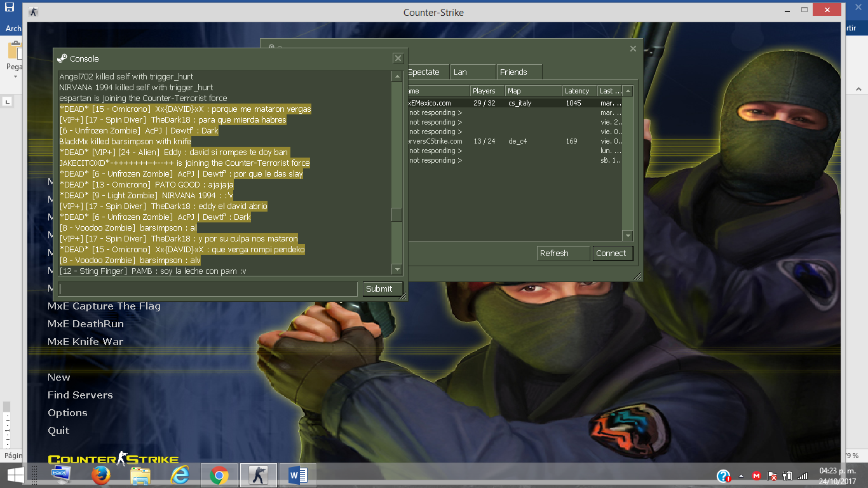Switch to the Lan tab
Image resolution: width=868 pixels, height=488 pixels.
473,72
